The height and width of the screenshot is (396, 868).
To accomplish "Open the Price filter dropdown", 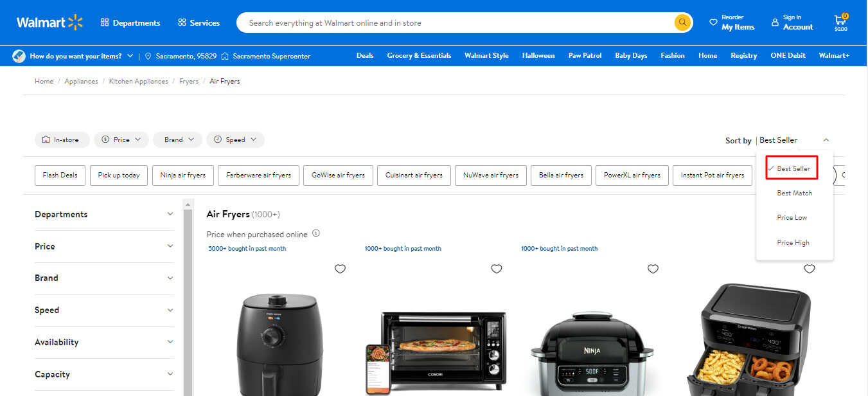I will 121,139.
